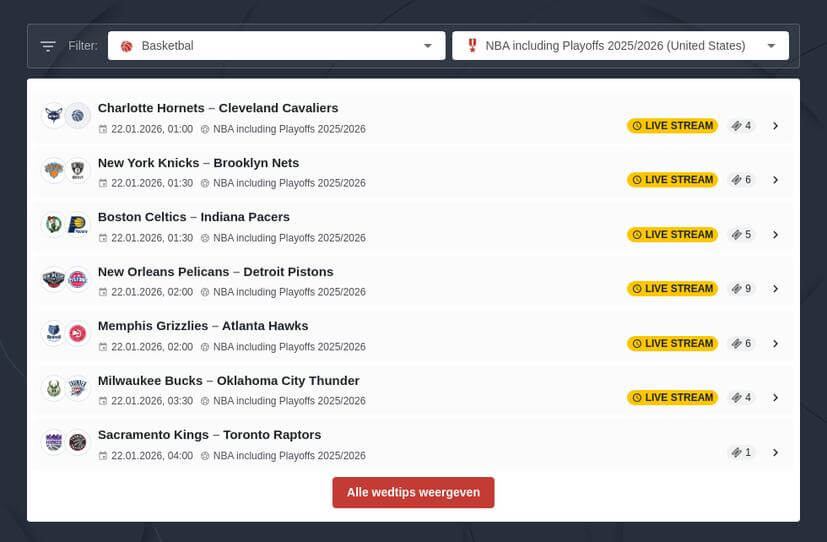Expand Knicks – Nets row chevron arrow

click(x=775, y=180)
